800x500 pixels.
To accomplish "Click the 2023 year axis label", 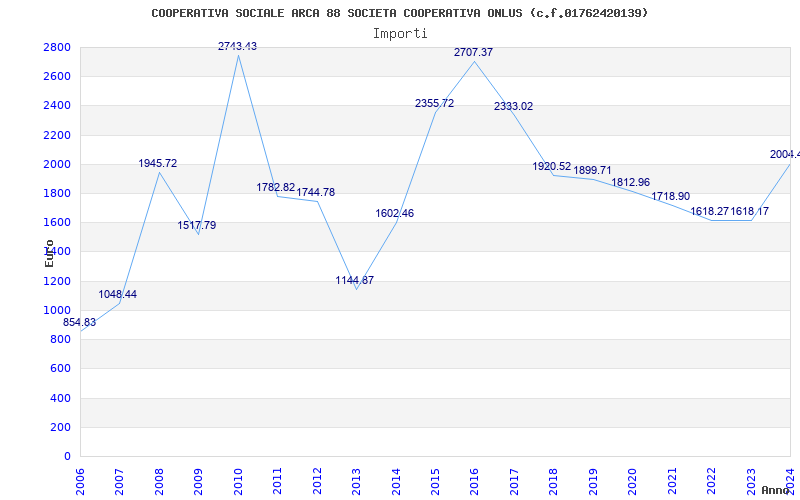I will click(x=751, y=482).
